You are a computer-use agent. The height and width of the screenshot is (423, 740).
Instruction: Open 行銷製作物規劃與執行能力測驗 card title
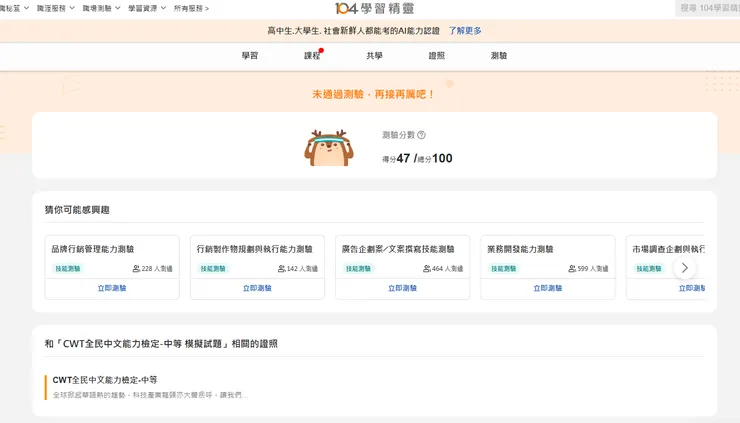254,249
